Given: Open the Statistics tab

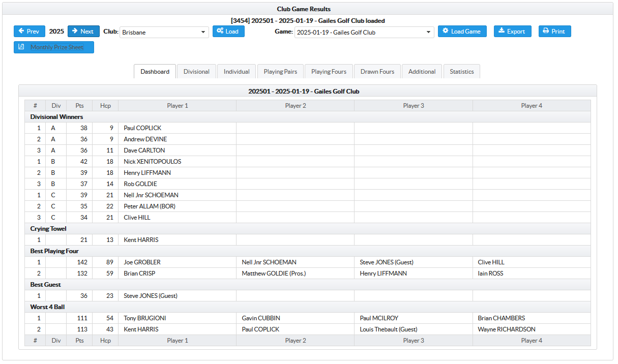Looking at the screenshot, I should (x=461, y=72).
